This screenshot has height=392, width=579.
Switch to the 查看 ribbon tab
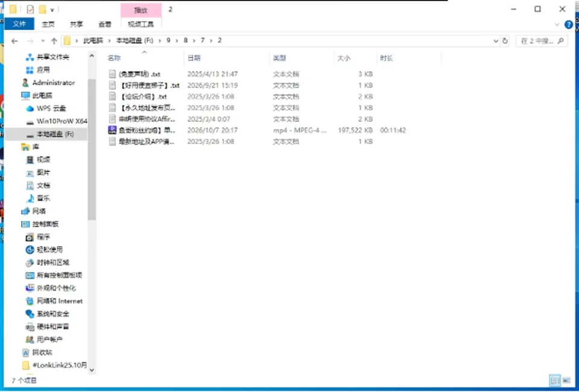click(105, 24)
